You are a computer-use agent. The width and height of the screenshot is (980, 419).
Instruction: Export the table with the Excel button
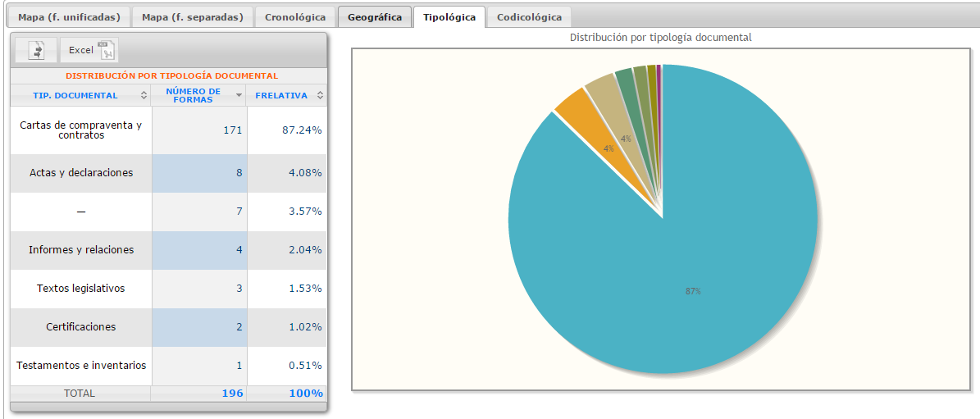89,50
